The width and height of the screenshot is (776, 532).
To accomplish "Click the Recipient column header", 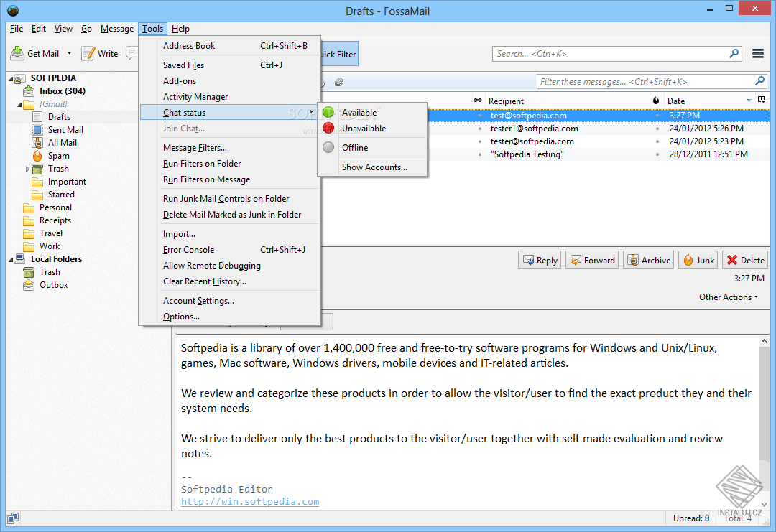I will pos(567,101).
